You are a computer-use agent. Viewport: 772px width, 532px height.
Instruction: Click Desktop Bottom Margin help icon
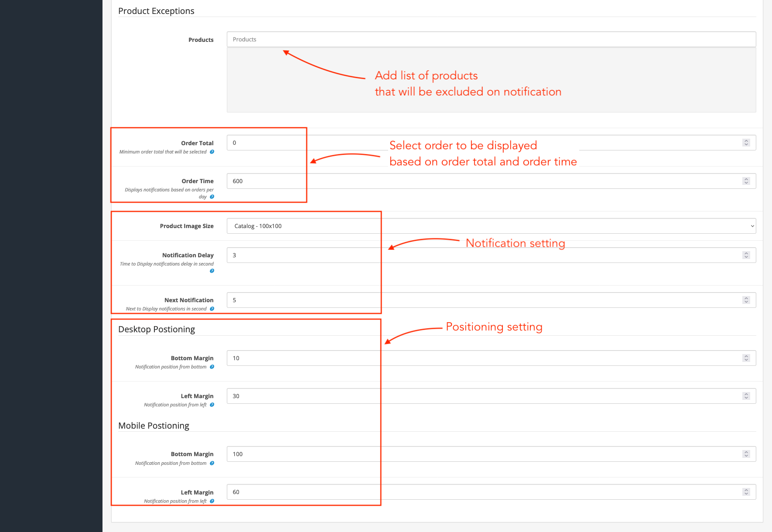click(212, 367)
